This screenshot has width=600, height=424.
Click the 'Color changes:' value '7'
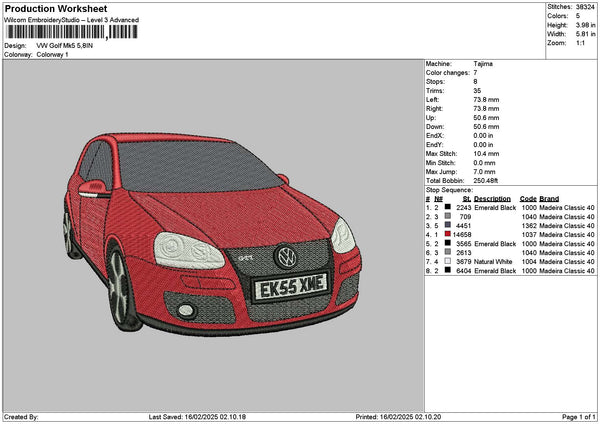tap(475, 73)
